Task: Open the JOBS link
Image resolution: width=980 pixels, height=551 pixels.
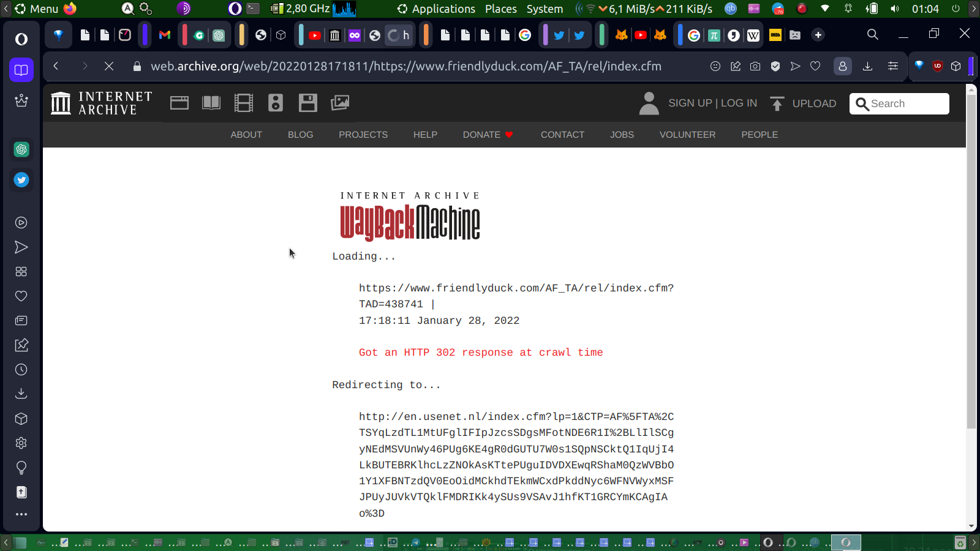Action: [622, 135]
